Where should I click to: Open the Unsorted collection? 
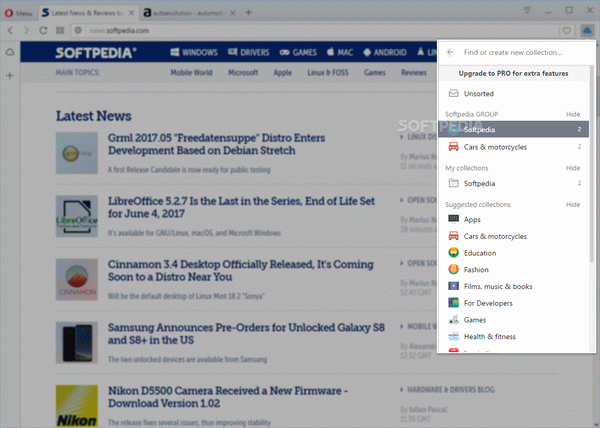tap(513, 94)
